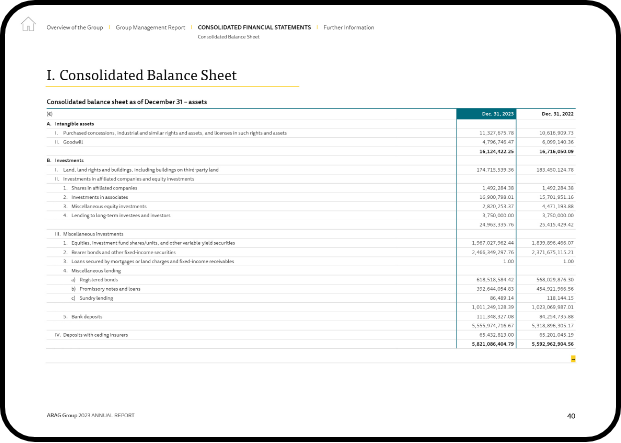Click the 'III. Miscellaneous investments' row label

(89, 234)
